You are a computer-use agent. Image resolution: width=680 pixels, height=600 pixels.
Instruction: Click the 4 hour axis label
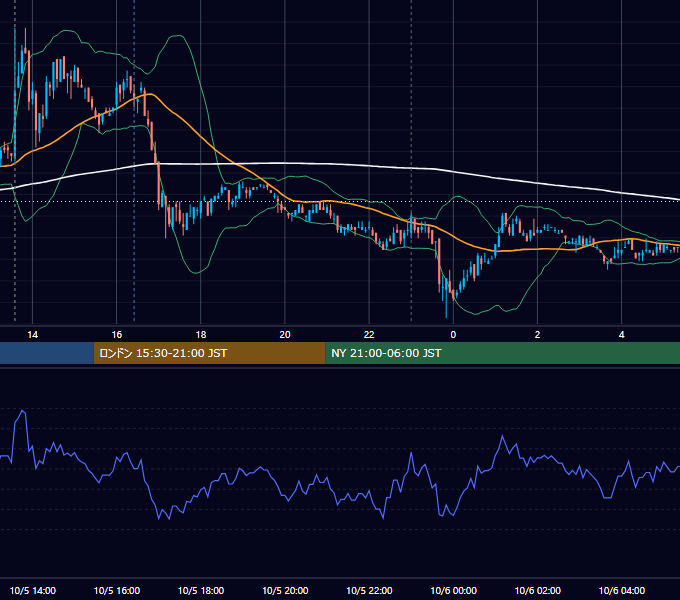621,335
